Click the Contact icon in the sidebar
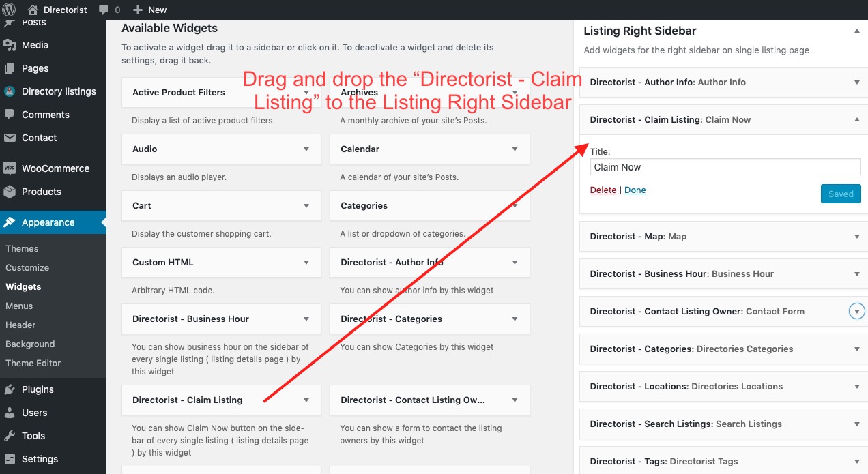Viewport: 868px width, 474px height. (11, 138)
